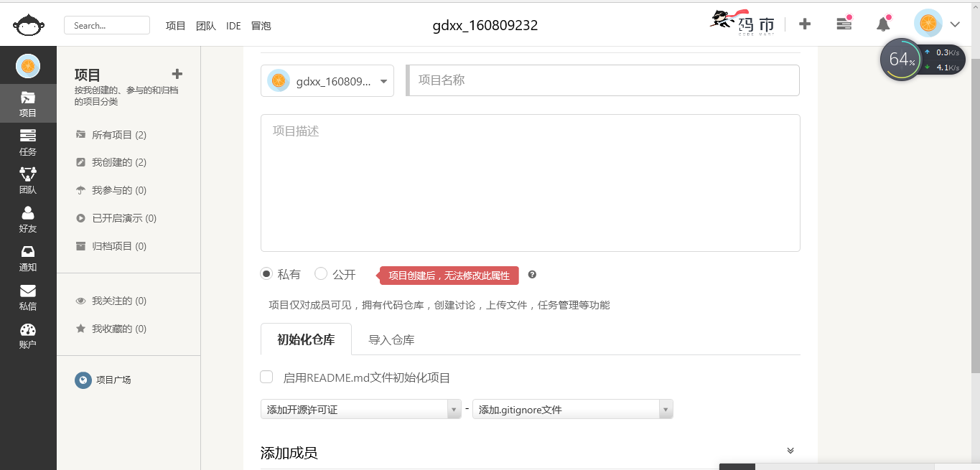Open the task list icon in the top bar
The width and height of the screenshot is (980, 470).
point(844,23)
